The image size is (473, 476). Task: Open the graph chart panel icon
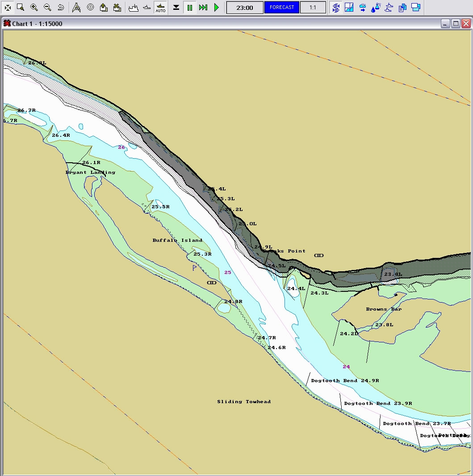coord(349,7)
